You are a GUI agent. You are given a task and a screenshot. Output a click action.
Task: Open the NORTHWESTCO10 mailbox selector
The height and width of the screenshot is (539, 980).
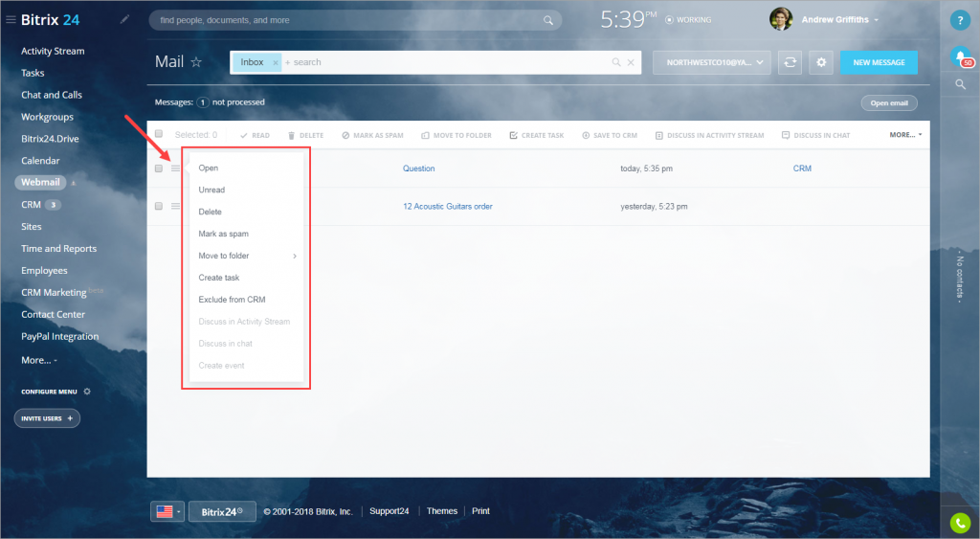tap(711, 62)
